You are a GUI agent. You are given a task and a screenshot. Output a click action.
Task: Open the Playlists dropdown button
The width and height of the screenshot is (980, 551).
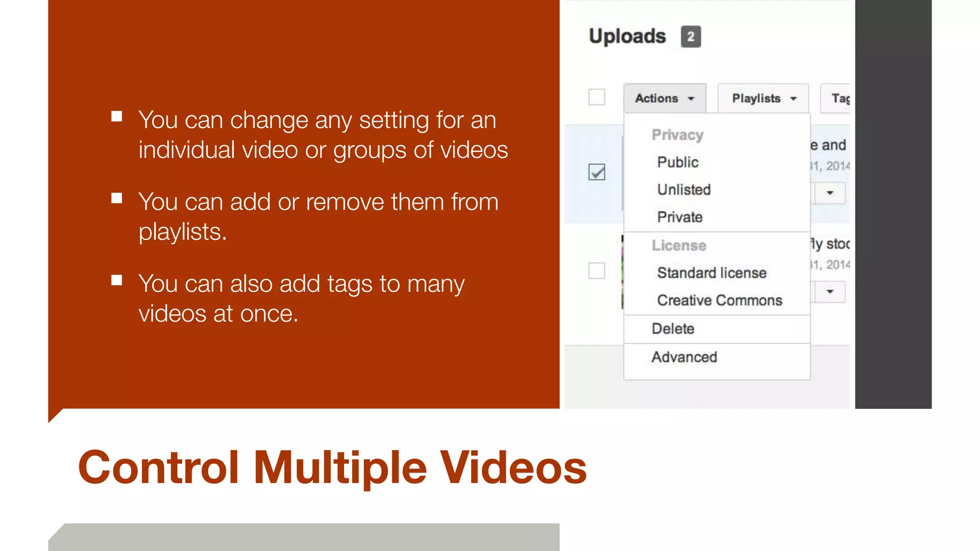763,99
